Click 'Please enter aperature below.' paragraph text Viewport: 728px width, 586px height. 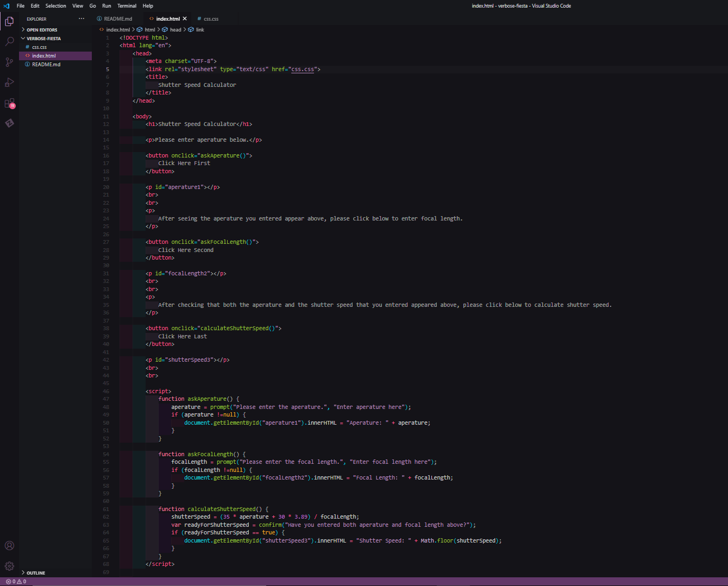tap(202, 140)
